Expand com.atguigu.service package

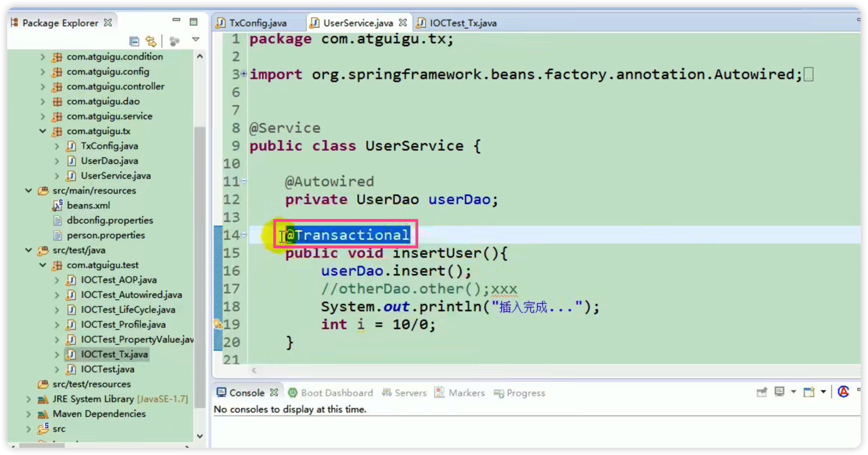click(43, 116)
